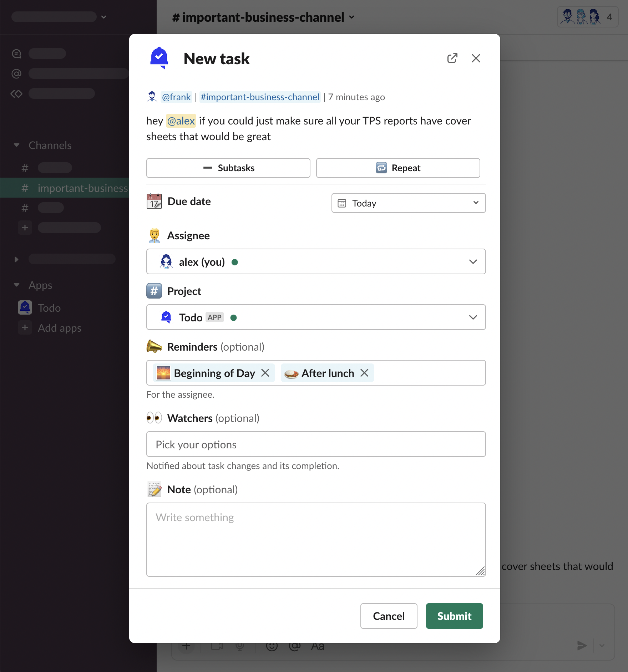Viewport: 628px width, 672px height.
Task: Click into the Note text area
Action: point(316,539)
